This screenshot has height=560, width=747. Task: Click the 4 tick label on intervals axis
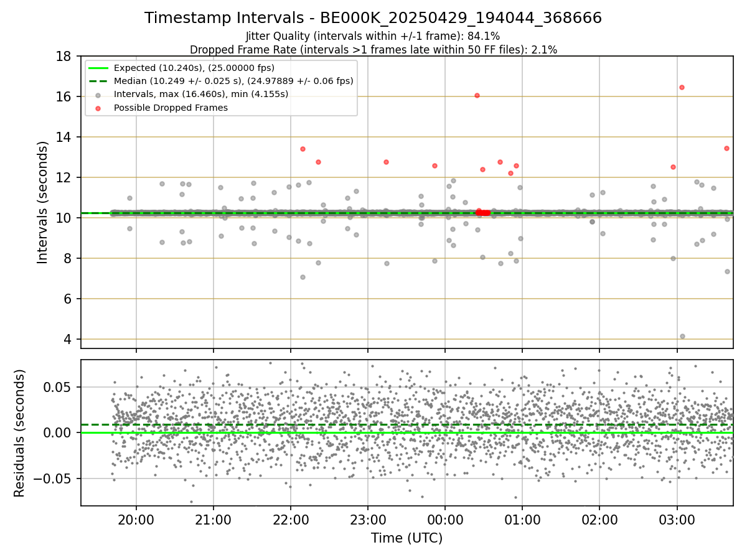point(67,339)
